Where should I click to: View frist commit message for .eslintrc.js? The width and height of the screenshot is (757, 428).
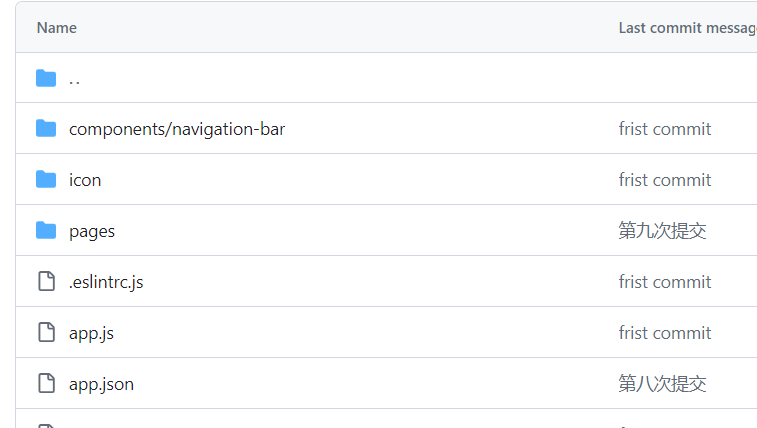coord(665,282)
